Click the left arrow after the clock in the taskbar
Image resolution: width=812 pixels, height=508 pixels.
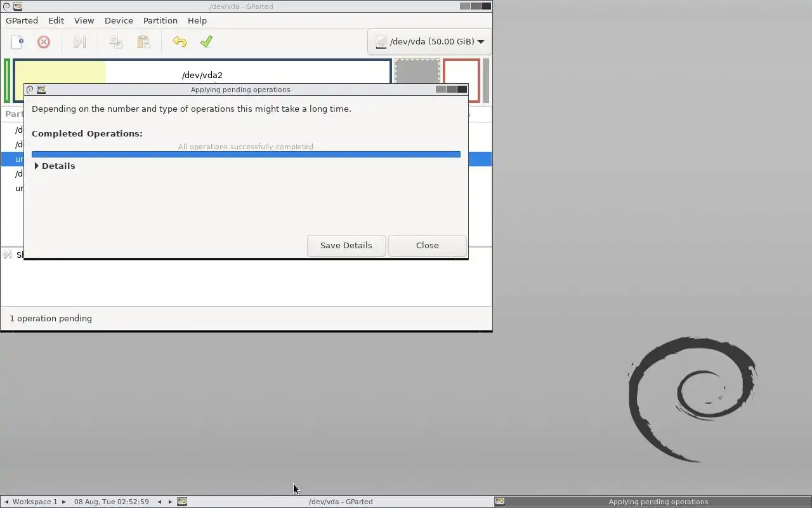click(159, 502)
